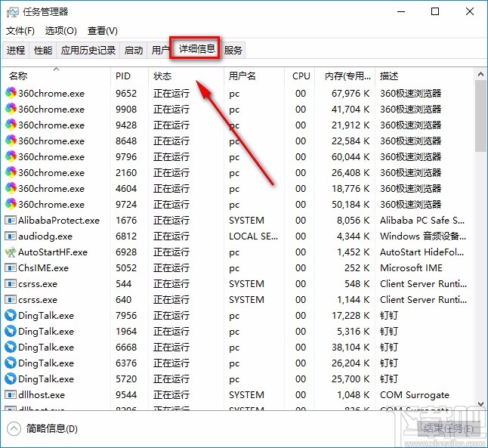Select the 详细信息 tab
The height and width of the screenshot is (448, 488).
coord(196,48)
